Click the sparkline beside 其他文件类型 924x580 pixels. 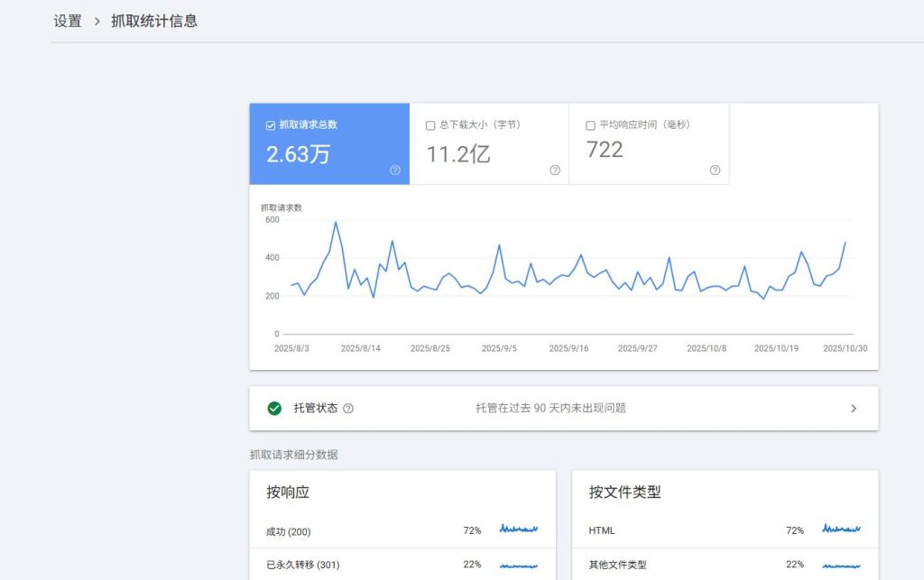(841, 564)
